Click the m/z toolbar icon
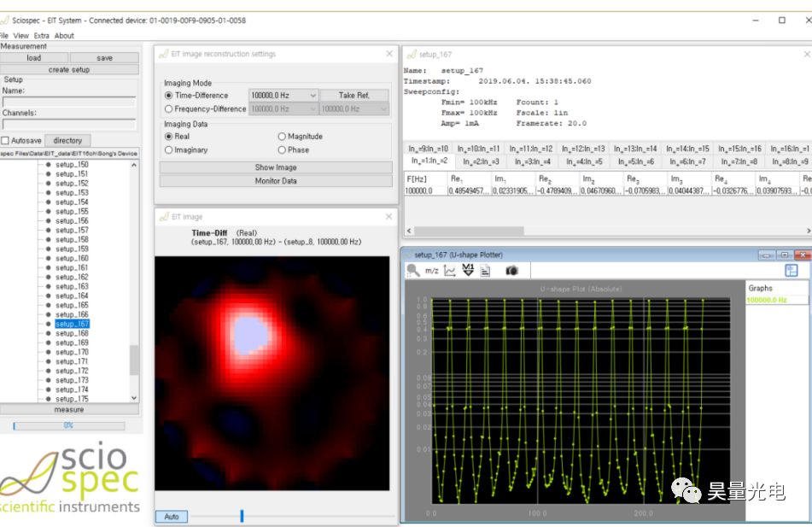This screenshot has width=812, height=527. click(x=431, y=270)
